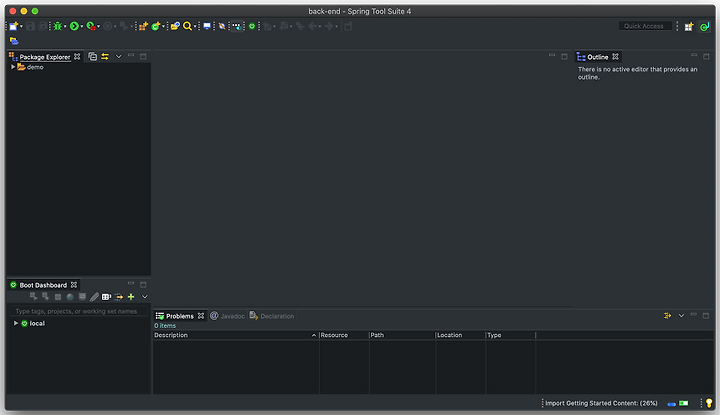Click the New Java Class icon
The height and width of the screenshot is (415, 720).
[x=156, y=26]
